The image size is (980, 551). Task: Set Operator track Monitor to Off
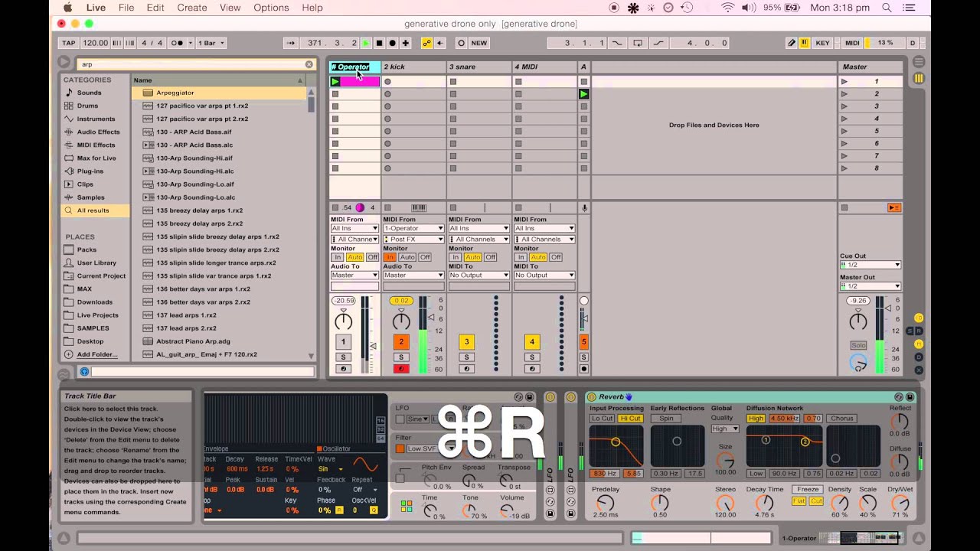(x=372, y=257)
